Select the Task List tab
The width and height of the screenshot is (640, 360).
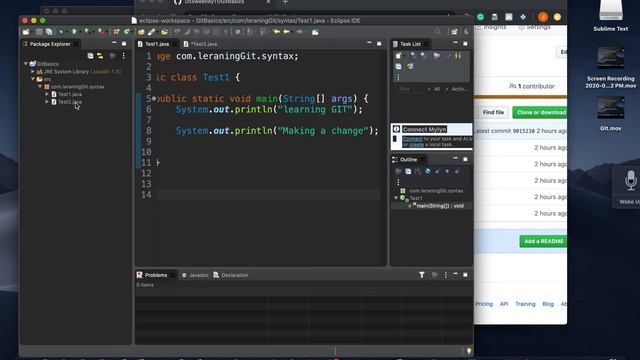[x=410, y=44]
